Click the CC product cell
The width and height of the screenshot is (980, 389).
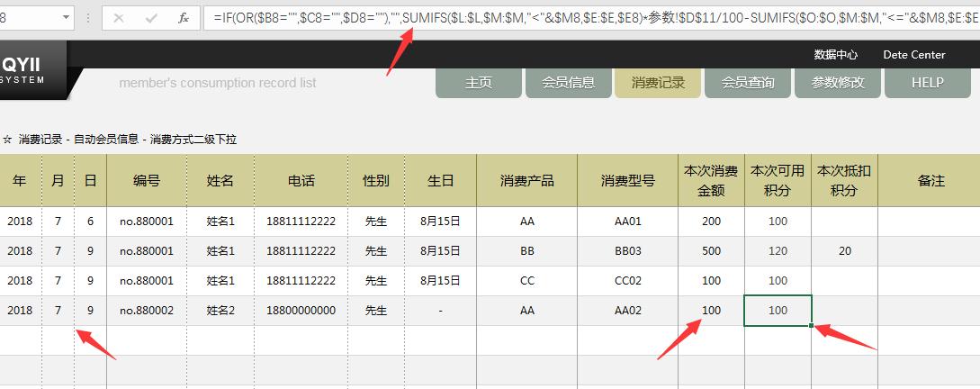526,281
